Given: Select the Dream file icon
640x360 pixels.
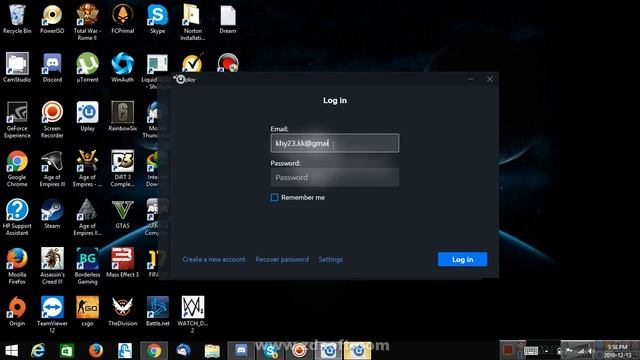Looking at the screenshot, I should coord(228,19).
